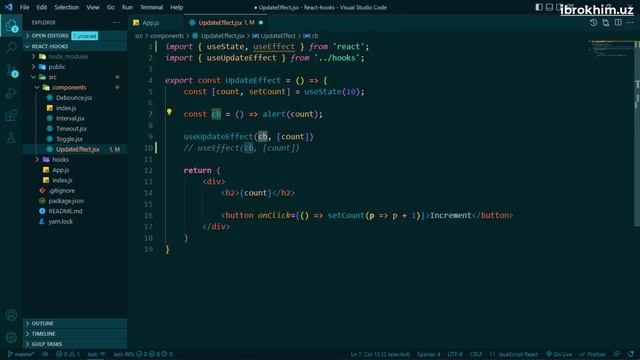The image size is (640, 360).
Task: Open the Help menu
Action: point(176,7)
